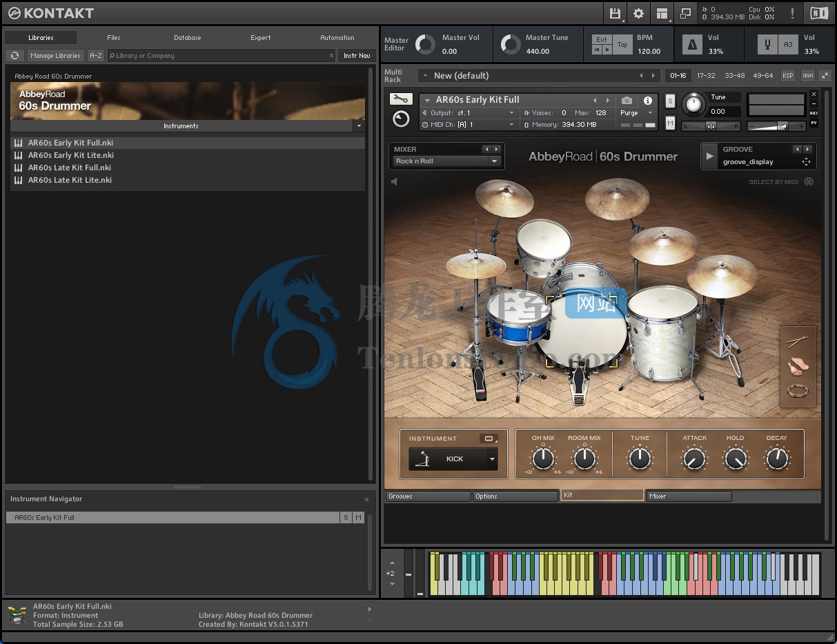Open the library Instruments dropdown arrow
This screenshot has width=837, height=644.
click(358, 126)
